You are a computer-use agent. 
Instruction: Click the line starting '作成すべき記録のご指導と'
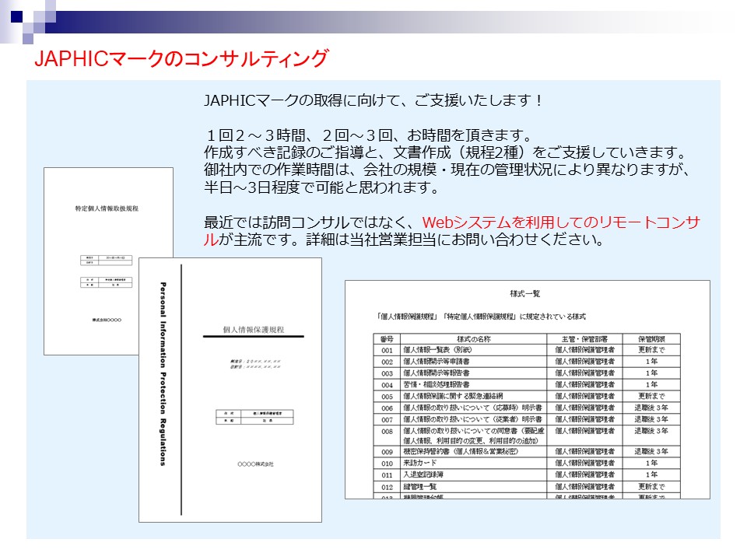tap(446, 152)
